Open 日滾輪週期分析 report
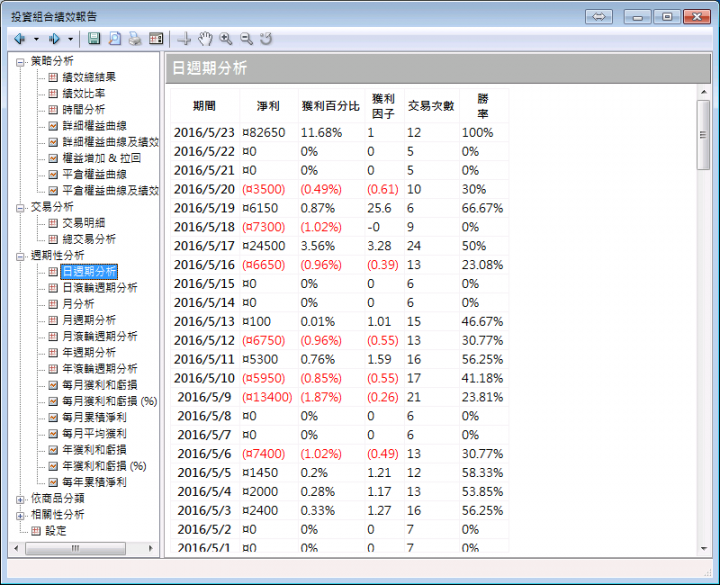Image resolution: width=720 pixels, height=585 pixels. (x=100, y=287)
